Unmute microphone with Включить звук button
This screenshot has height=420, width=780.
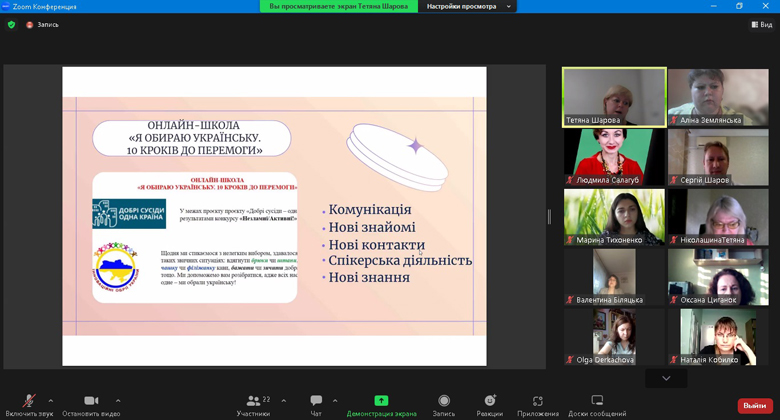(29, 405)
